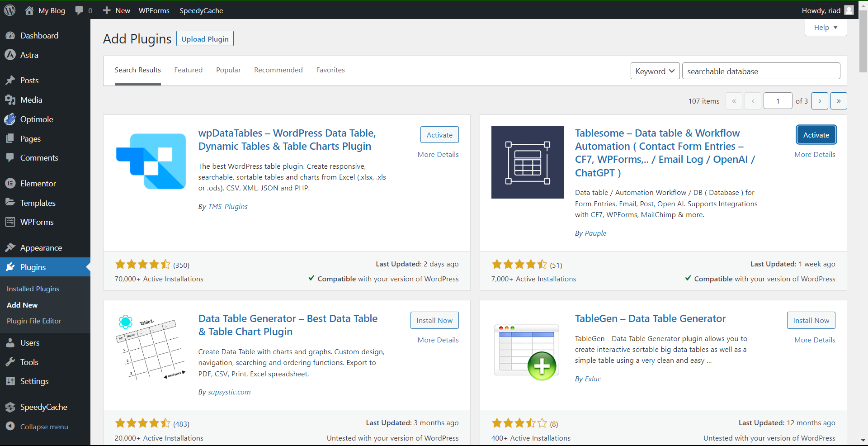Viewport: 868px width, 446px height.
Task: Click the Tools wrench icon in sidebar
Action: pos(11,362)
